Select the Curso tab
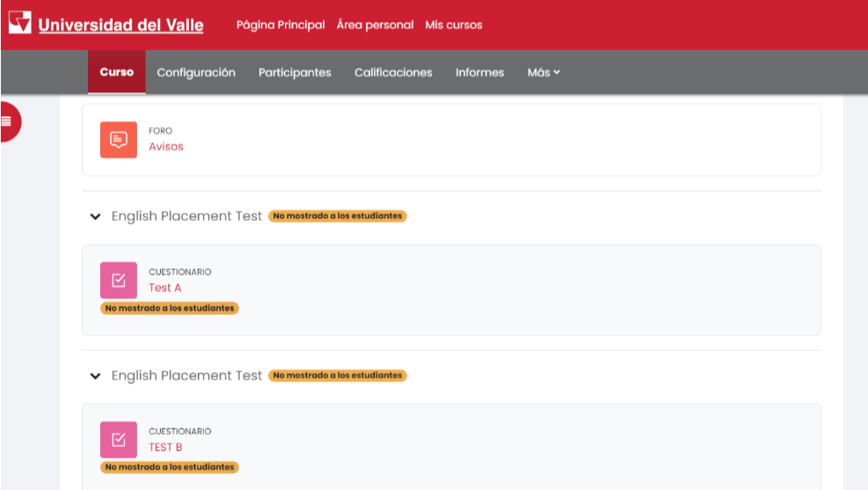Screen dimensions: 868x490 (117, 72)
